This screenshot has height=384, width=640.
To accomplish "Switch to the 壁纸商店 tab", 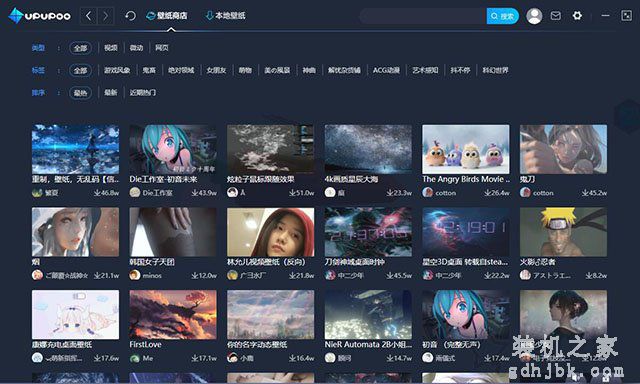I will click(x=167, y=16).
